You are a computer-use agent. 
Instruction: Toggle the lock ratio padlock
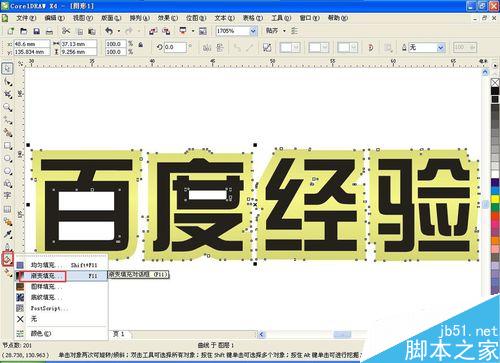[x=141, y=44]
